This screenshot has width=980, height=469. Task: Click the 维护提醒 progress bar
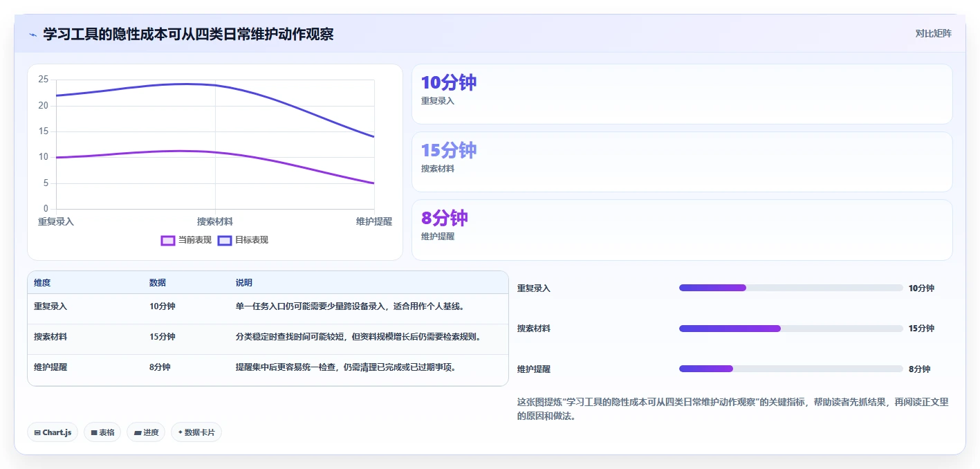coord(791,369)
